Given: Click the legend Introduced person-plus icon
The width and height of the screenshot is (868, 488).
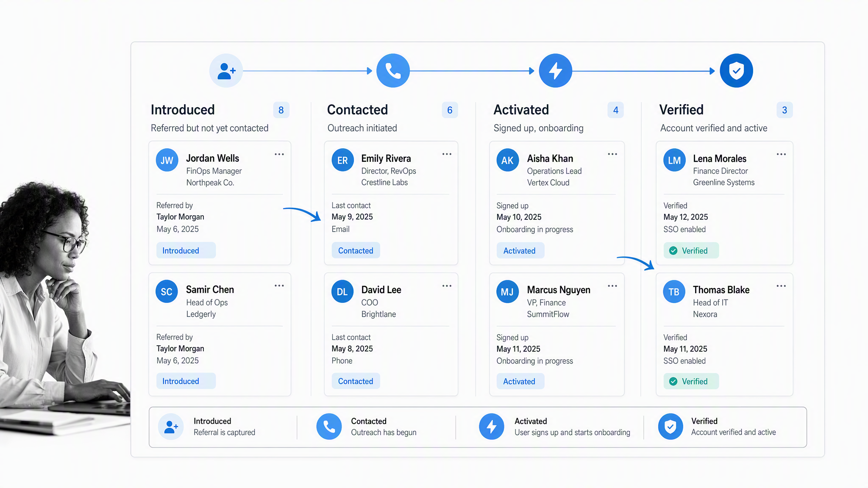Looking at the screenshot, I should tap(171, 427).
